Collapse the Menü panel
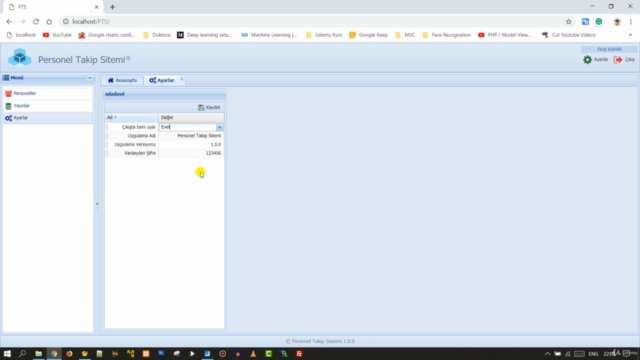 tap(90, 78)
